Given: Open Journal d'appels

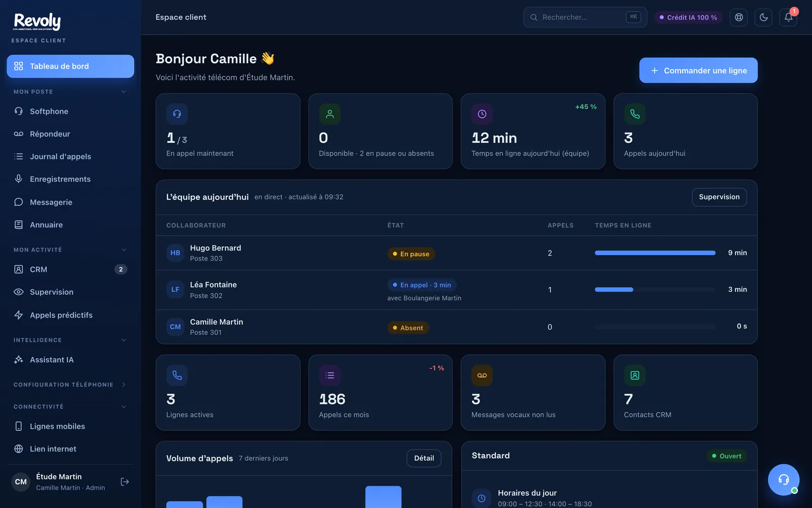Looking at the screenshot, I should tap(71, 156).
